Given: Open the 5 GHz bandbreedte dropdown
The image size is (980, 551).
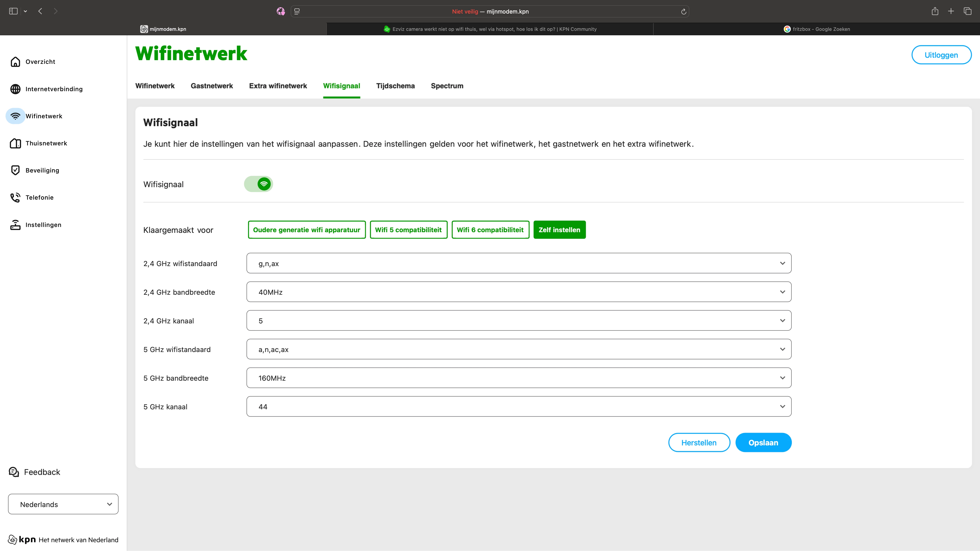Looking at the screenshot, I should point(518,378).
